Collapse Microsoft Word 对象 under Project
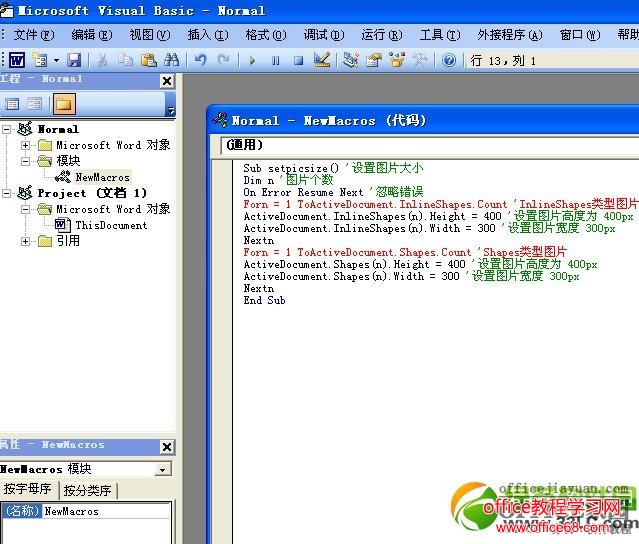The height and width of the screenshot is (544, 639). tap(25, 209)
